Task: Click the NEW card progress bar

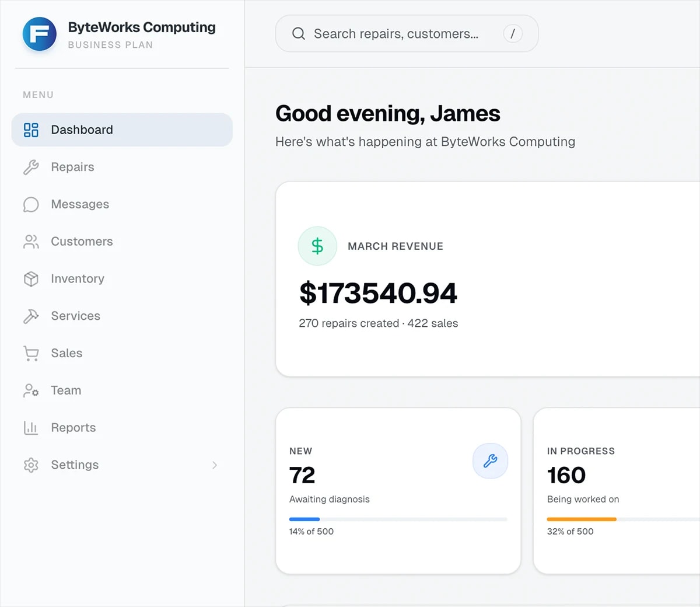Action: (x=398, y=519)
